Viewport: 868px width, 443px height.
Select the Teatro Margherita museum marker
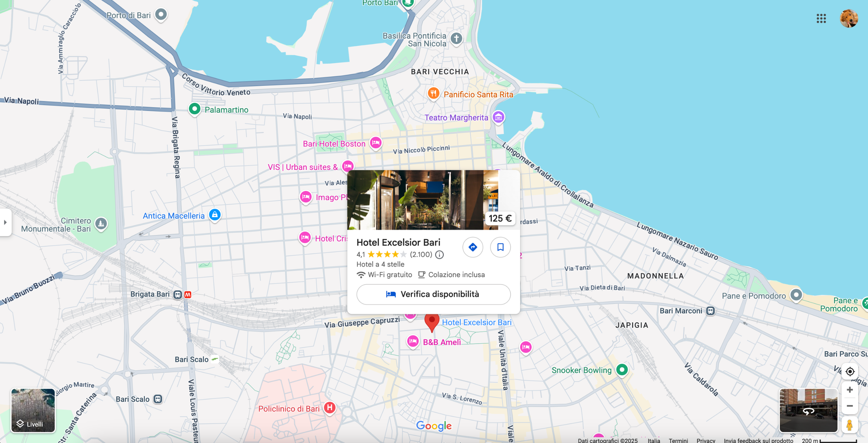point(498,117)
